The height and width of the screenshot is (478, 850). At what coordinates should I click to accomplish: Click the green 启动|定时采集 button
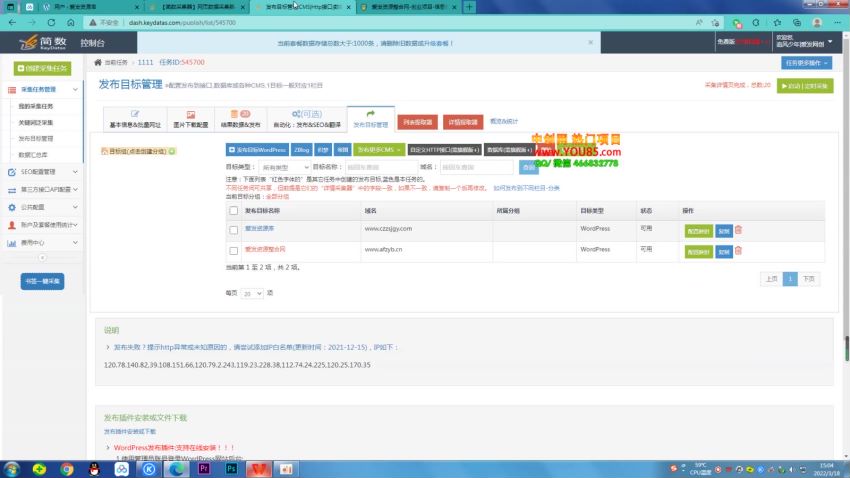(x=805, y=86)
